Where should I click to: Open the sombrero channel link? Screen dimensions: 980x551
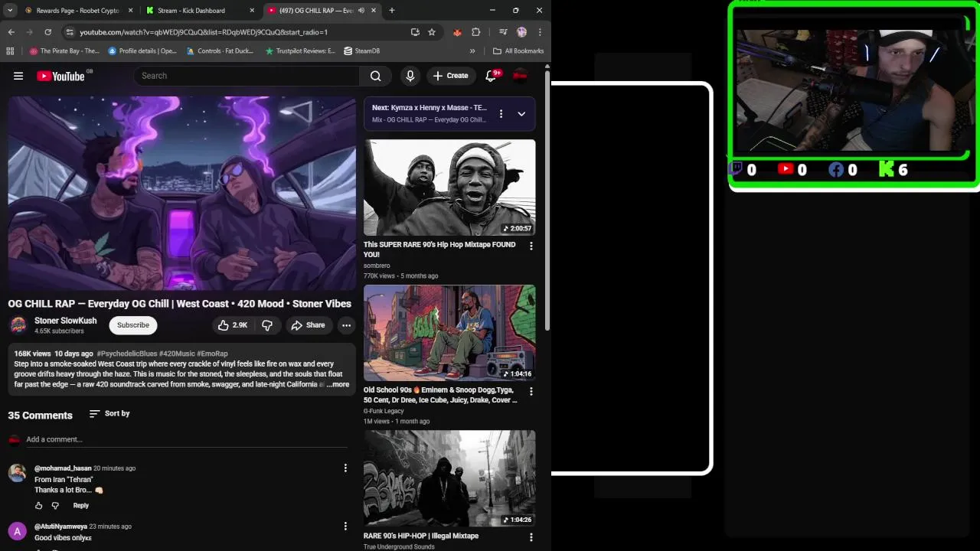pos(377,266)
